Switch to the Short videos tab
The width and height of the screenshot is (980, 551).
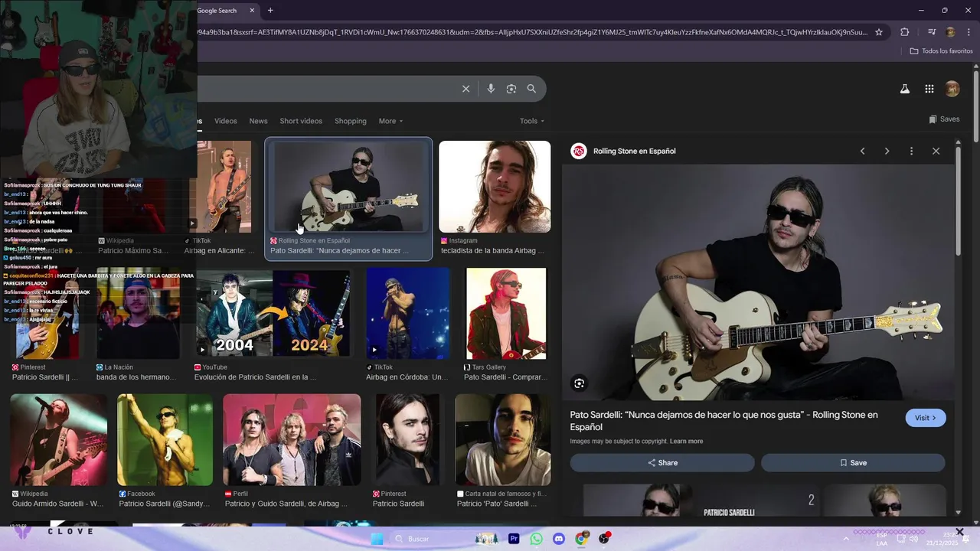(x=301, y=121)
